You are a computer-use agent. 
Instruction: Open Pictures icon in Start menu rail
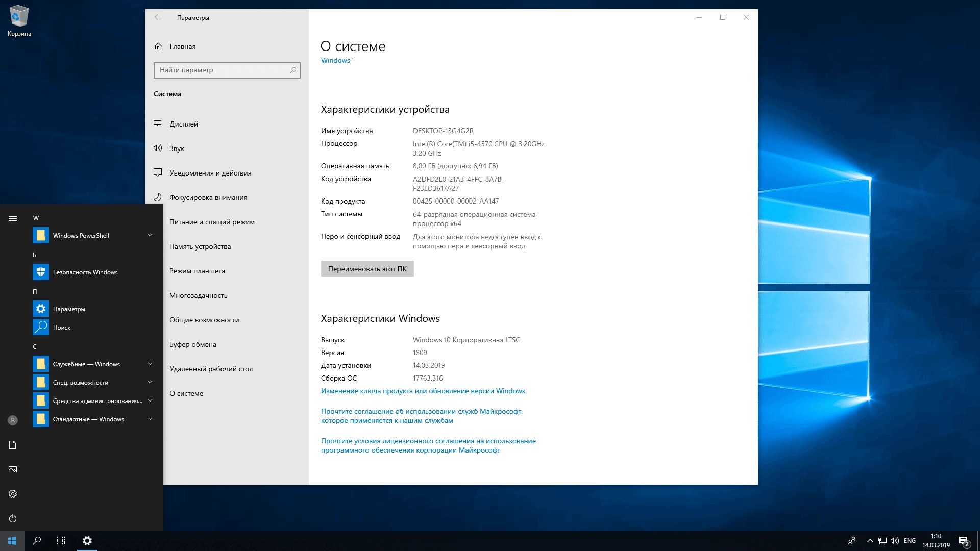(13, 469)
